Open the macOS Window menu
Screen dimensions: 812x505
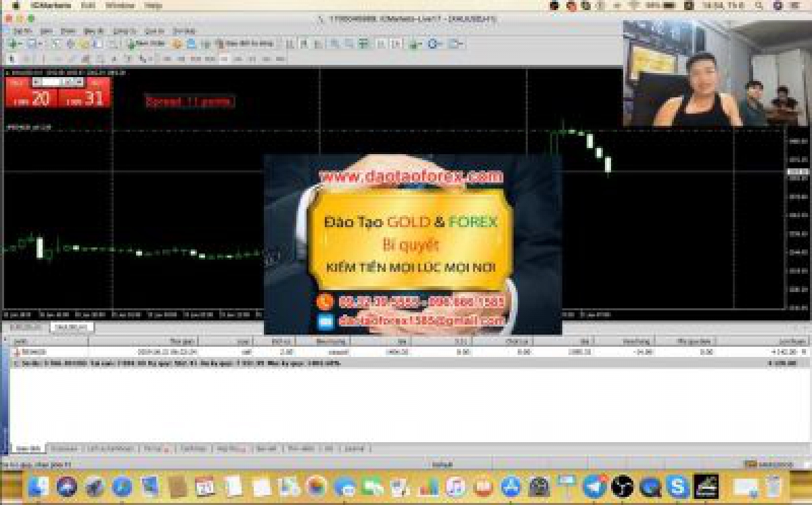coord(120,5)
